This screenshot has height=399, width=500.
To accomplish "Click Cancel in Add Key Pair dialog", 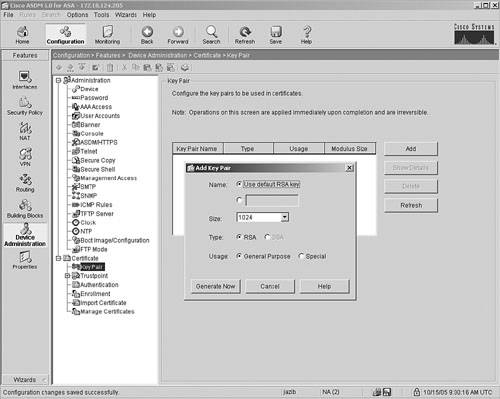I will click(270, 286).
